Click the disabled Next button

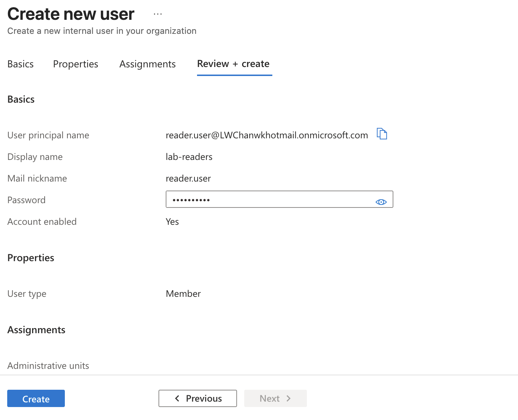coord(276,398)
